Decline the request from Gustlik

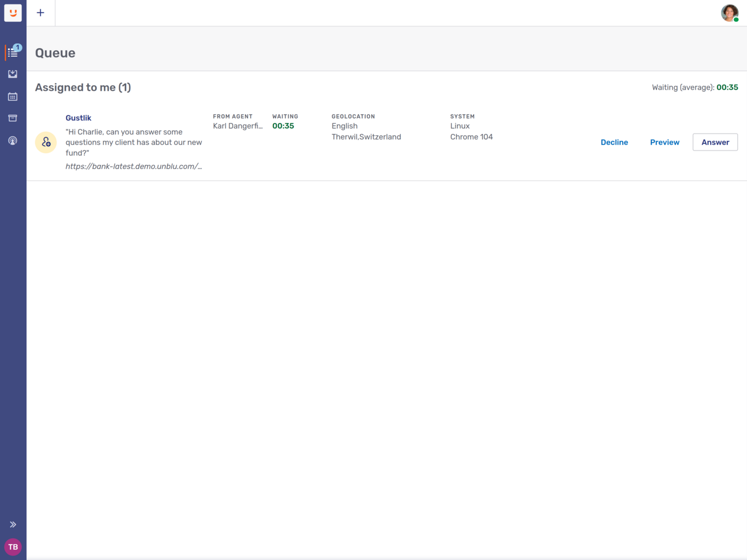(x=614, y=142)
